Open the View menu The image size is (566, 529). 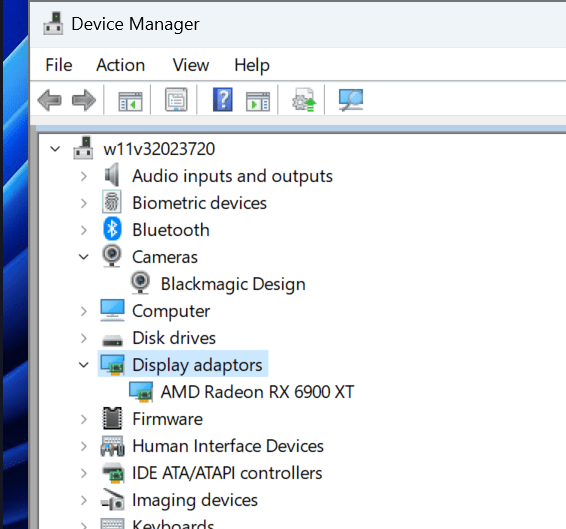[x=191, y=65]
